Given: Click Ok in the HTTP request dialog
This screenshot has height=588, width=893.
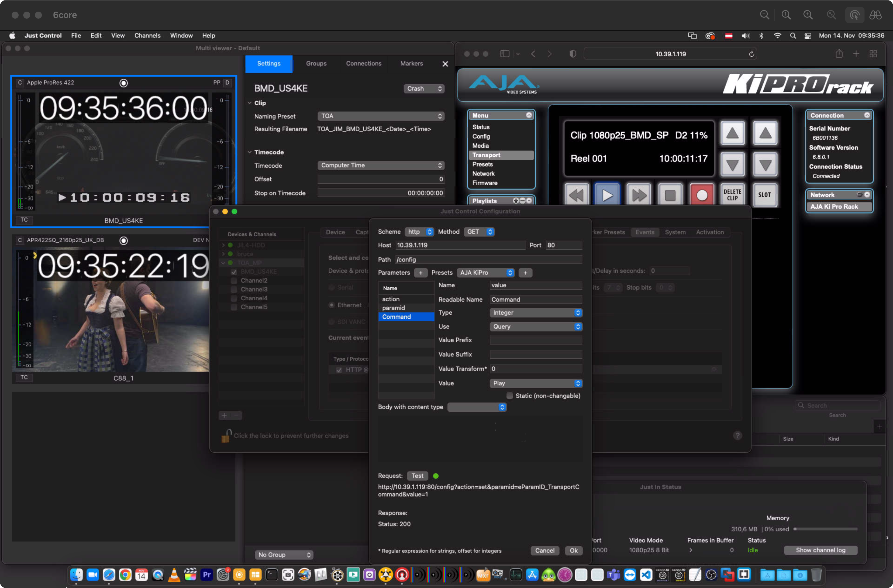Looking at the screenshot, I should [x=573, y=551].
